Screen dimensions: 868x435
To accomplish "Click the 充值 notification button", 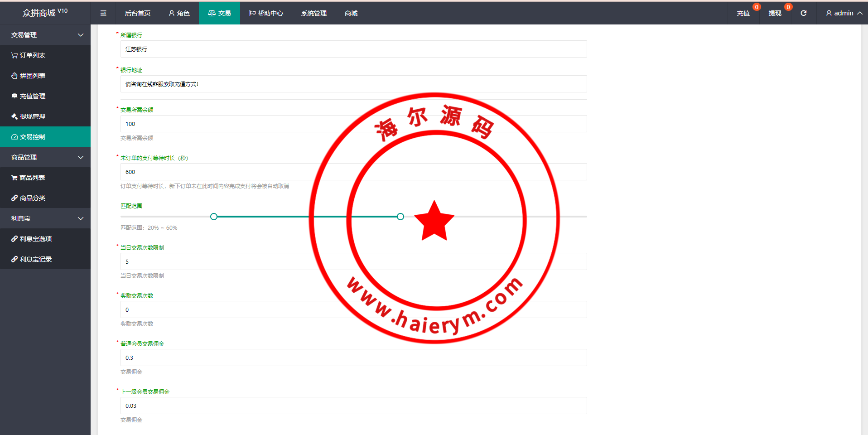I will tap(743, 13).
